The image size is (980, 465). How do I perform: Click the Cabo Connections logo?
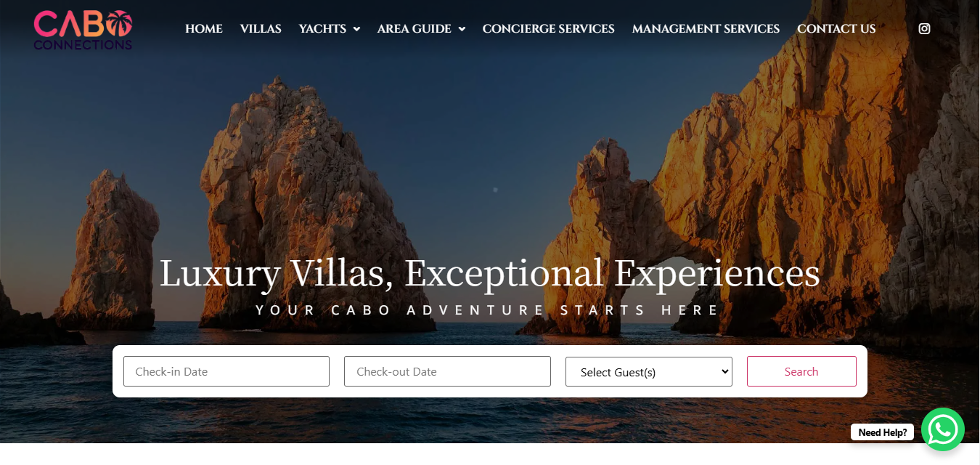[83, 30]
